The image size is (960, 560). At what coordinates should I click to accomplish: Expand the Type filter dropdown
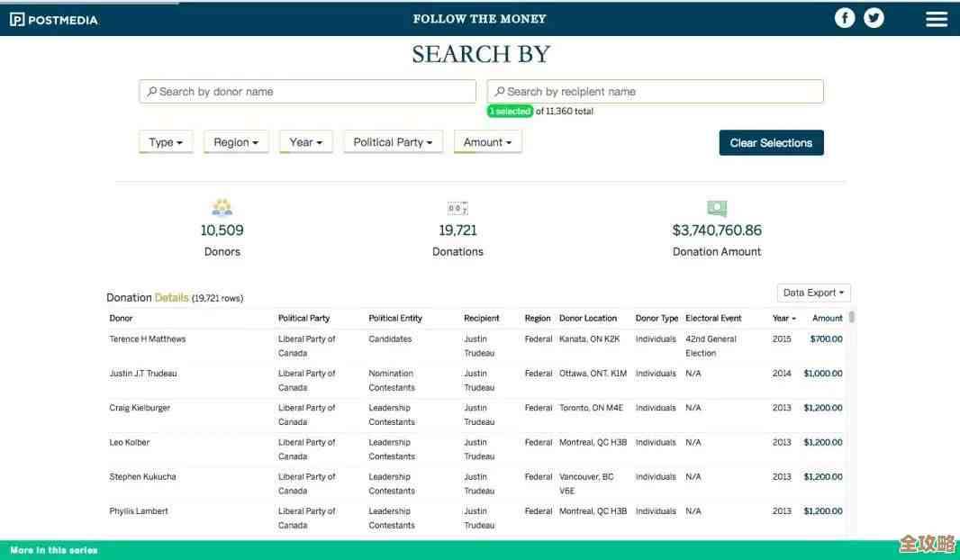166,142
